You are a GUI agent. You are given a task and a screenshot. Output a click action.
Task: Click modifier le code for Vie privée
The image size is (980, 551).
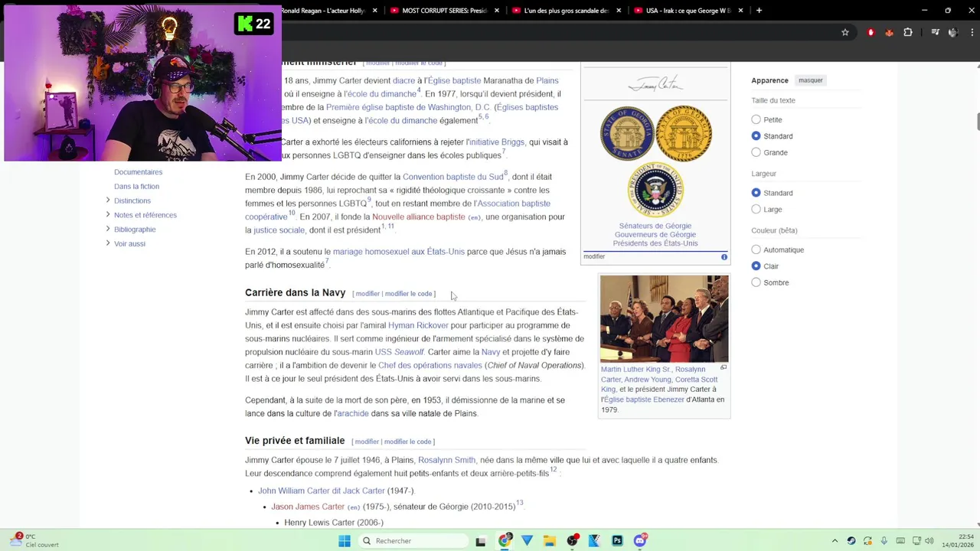[x=408, y=442]
